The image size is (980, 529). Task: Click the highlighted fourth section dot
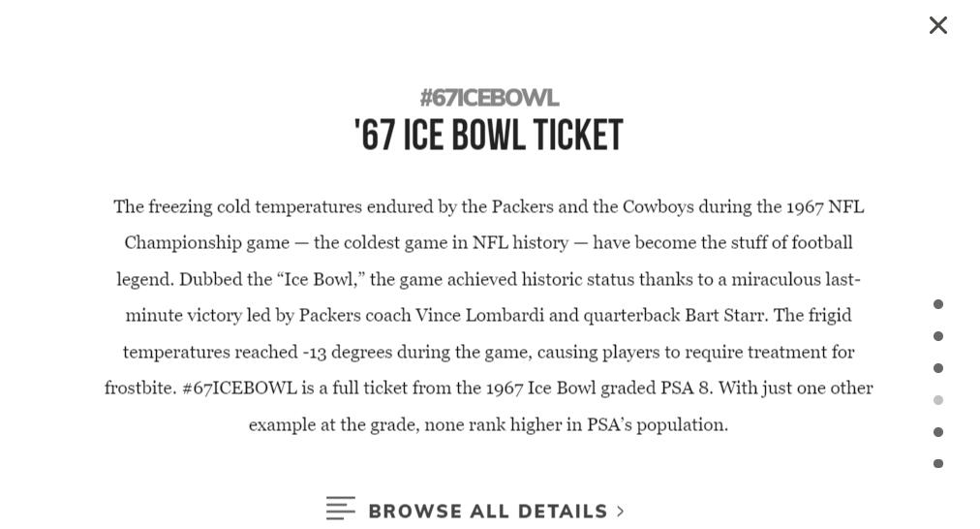tap(937, 400)
